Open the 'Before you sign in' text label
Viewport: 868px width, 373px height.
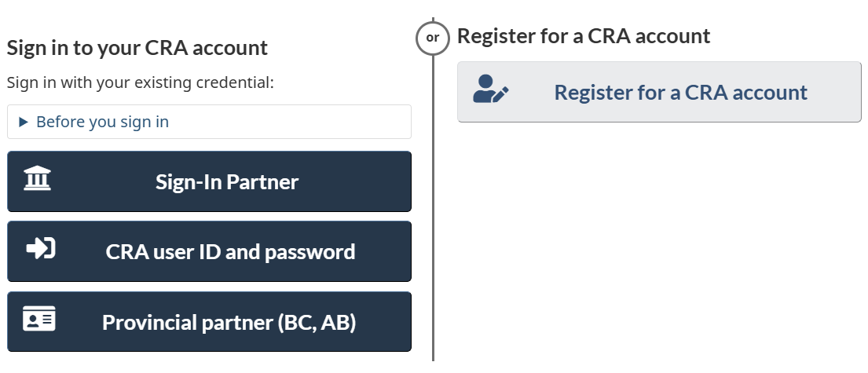click(x=102, y=122)
